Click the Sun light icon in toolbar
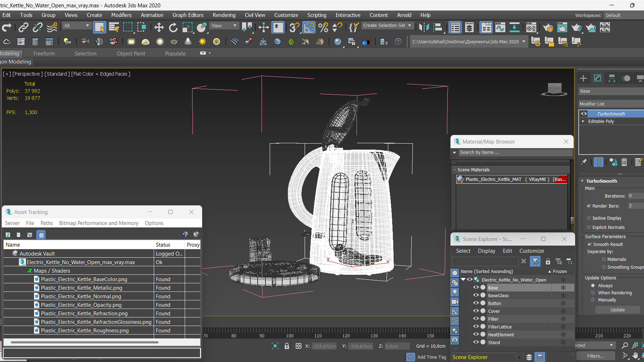Image resolution: width=644 pixels, height=362 pixels. [x=202, y=42]
